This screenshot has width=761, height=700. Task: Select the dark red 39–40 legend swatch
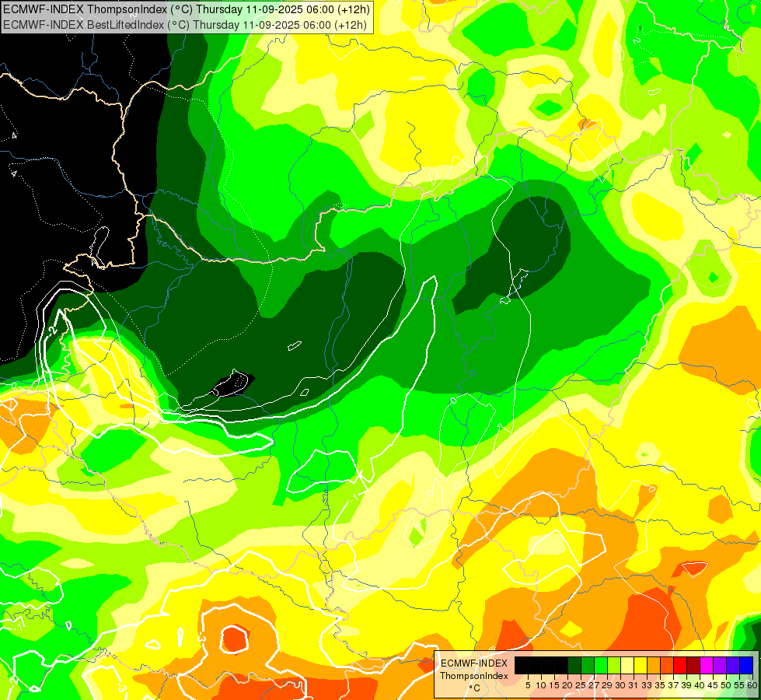point(693,665)
